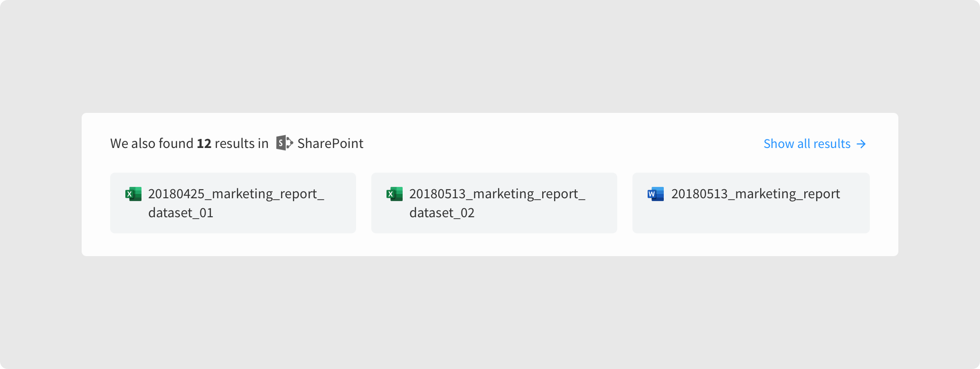Click the "results in" text before SharePoint

pos(241,143)
